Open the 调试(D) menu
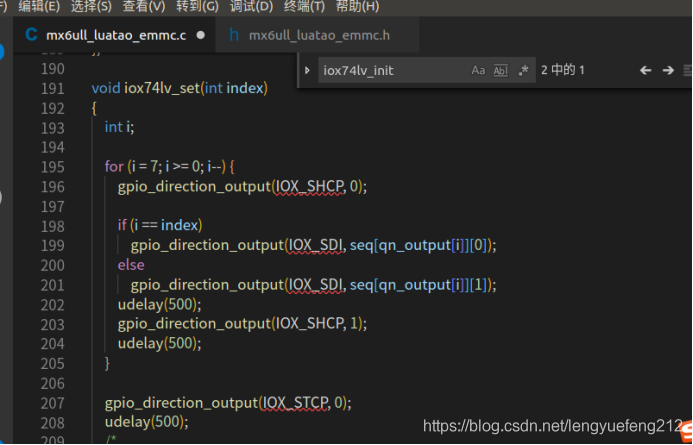 point(250,6)
